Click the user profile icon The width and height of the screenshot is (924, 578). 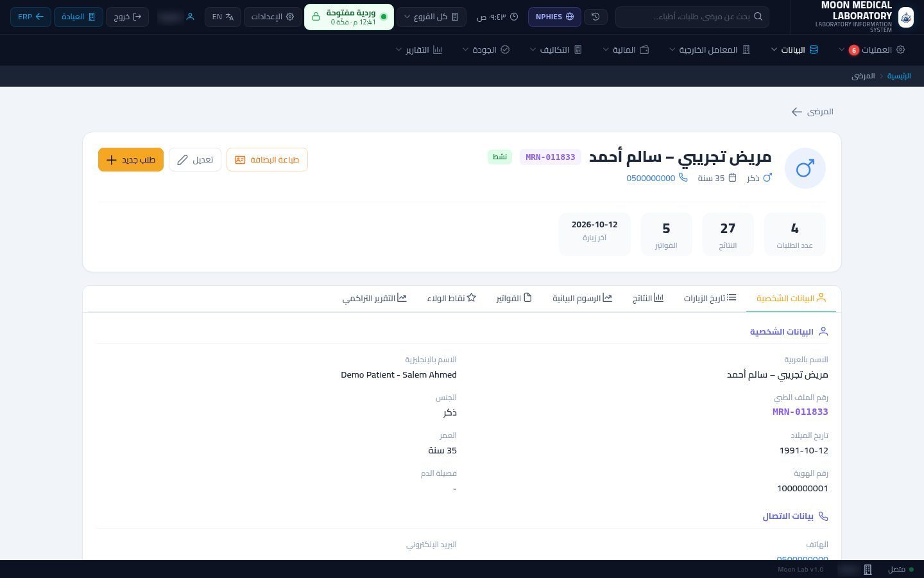click(x=190, y=17)
